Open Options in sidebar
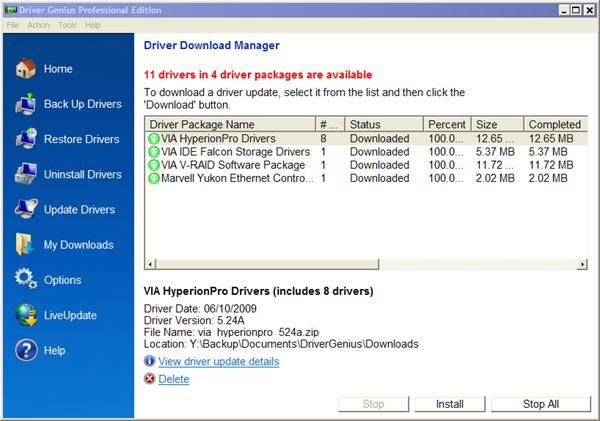 click(62, 280)
